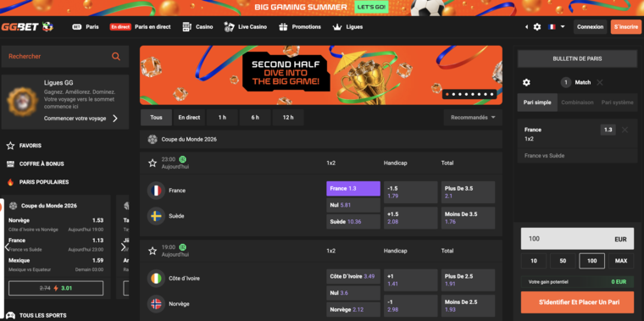Select the En direct filter tab
Image resolution: width=644 pixels, height=321 pixels.
tap(189, 118)
